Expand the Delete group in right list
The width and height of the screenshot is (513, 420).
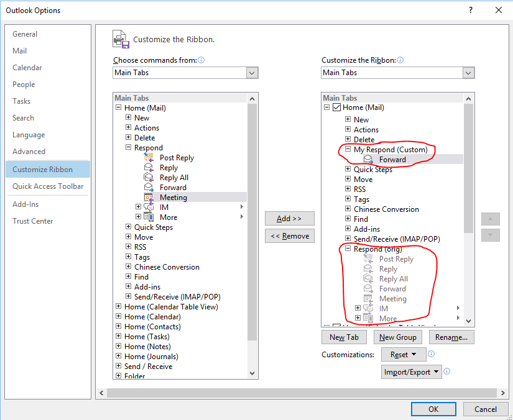click(348, 139)
